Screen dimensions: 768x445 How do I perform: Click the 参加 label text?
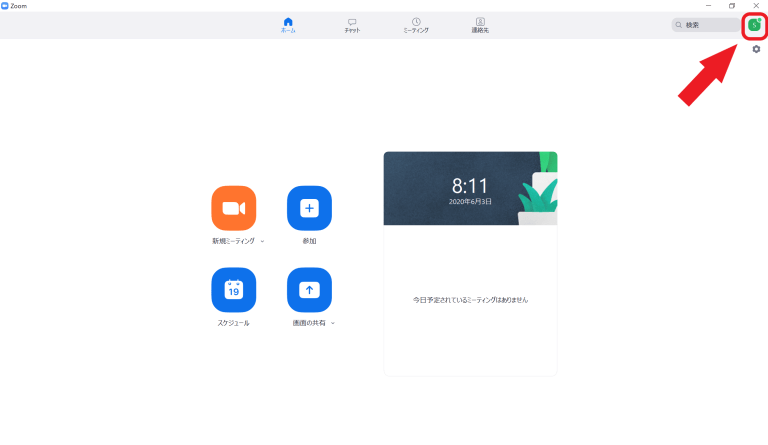(309, 241)
